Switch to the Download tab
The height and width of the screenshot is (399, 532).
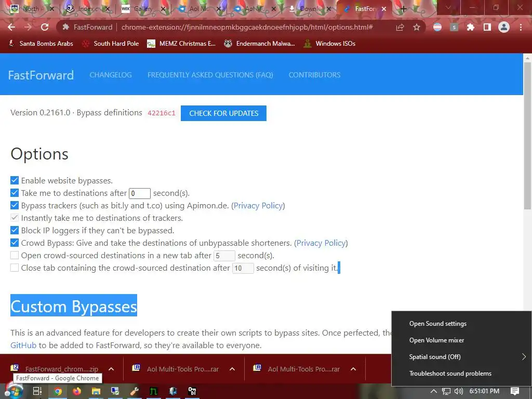(x=310, y=9)
